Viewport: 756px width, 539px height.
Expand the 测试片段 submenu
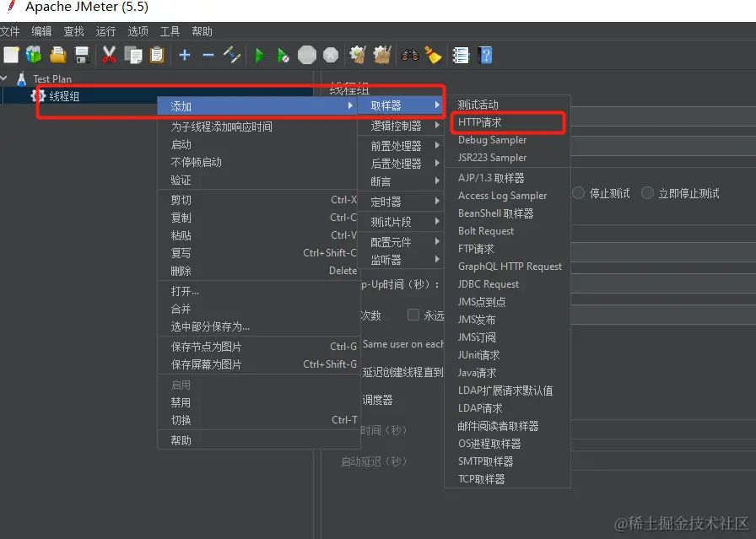point(400,222)
